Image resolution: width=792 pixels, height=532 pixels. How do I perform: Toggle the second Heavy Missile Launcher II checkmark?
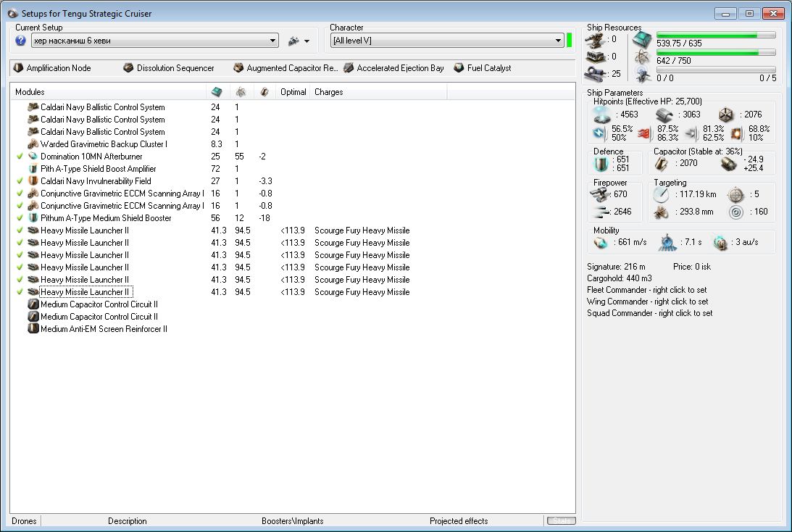[20, 243]
